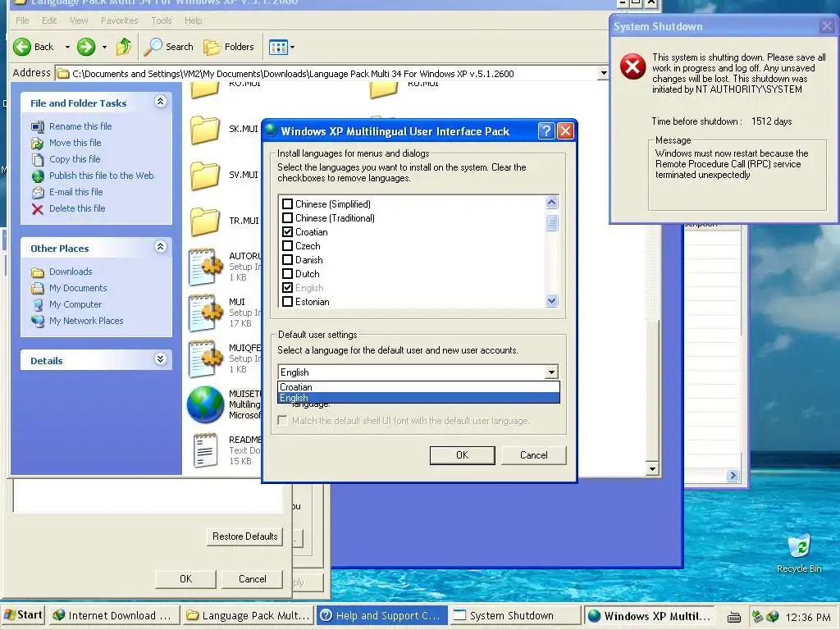The width and height of the screenshot is (840, 630).
Task: Select the MUISETUP globe icon
Action: pos(205,404)
